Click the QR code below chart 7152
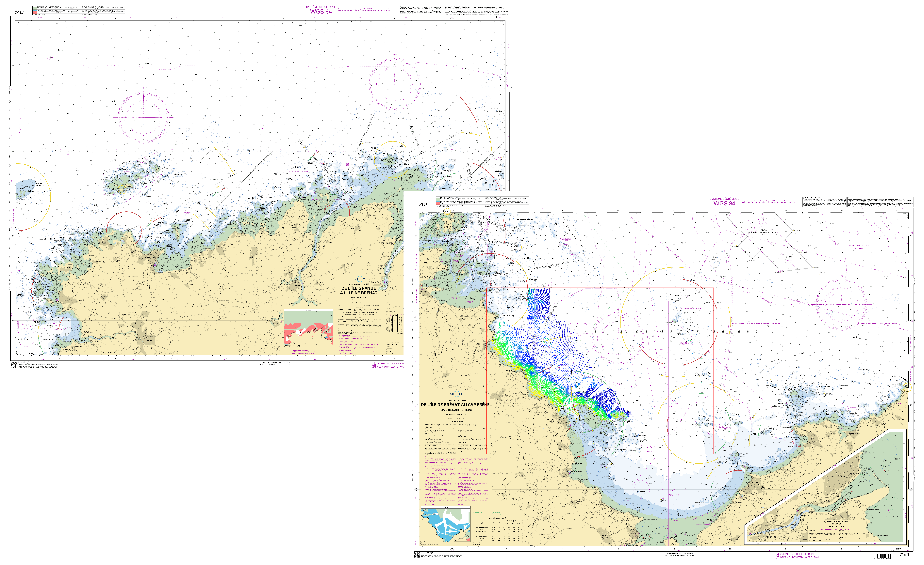The height and width of the screenshot is (565, 924). 14,365
